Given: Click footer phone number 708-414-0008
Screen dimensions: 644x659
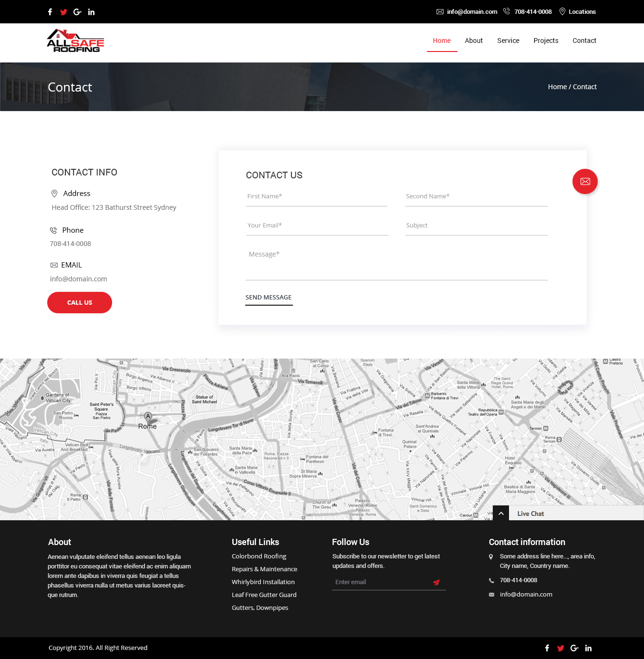Looking at the screenshot, I should coord(519,580).
